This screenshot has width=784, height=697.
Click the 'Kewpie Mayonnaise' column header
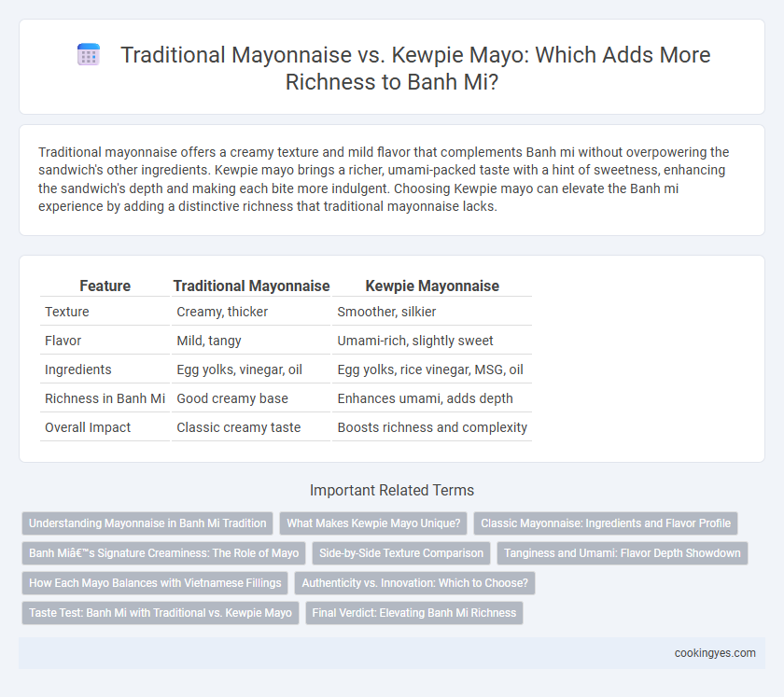pyautogui.click(x=432, y=286)
